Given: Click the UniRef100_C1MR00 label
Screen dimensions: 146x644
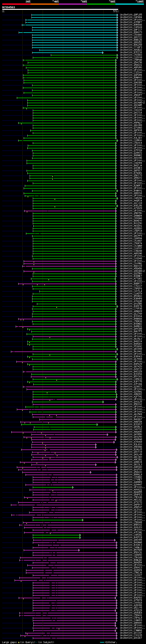Looking at the screenshot, I should 131,140.
